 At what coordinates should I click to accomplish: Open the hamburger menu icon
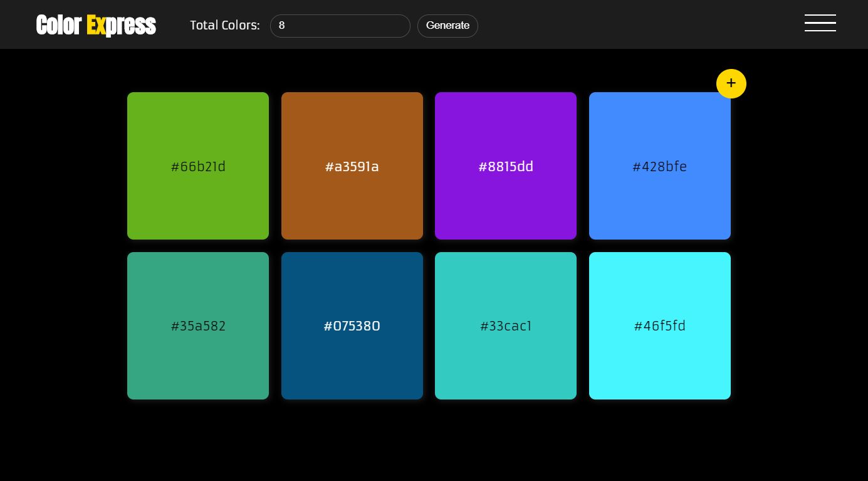(820, 23)
